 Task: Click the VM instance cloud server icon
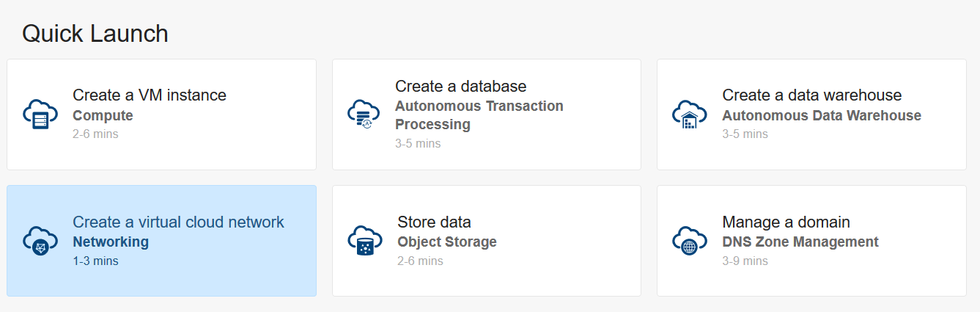pyautogui.click(x=40, y=115)
